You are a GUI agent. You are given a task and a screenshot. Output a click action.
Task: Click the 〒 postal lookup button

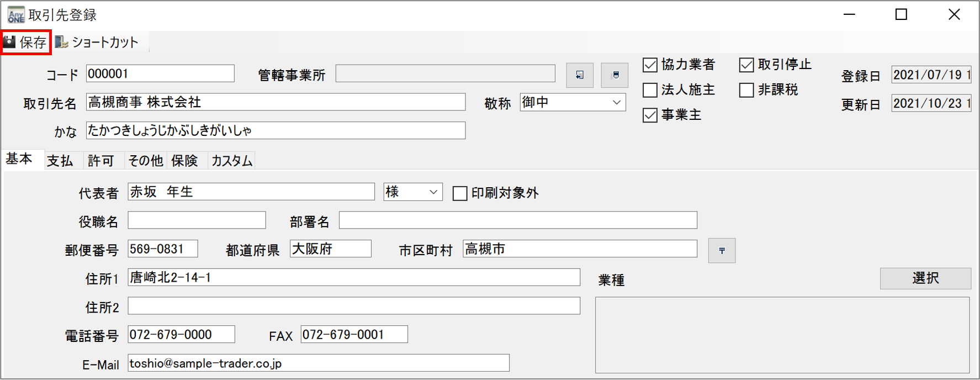coord(721,251)
